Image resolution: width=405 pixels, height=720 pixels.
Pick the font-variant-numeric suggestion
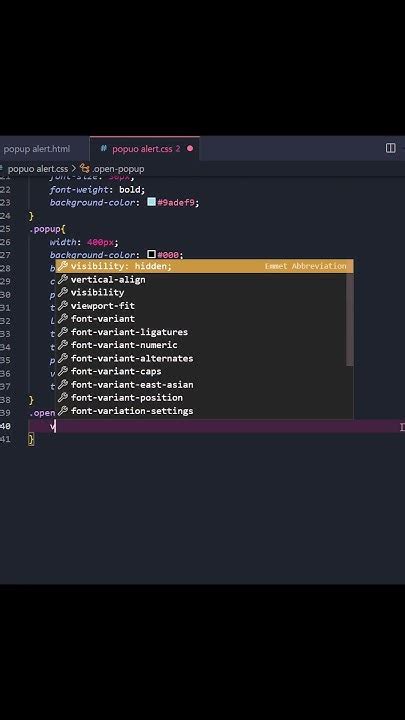coord(204,345)
